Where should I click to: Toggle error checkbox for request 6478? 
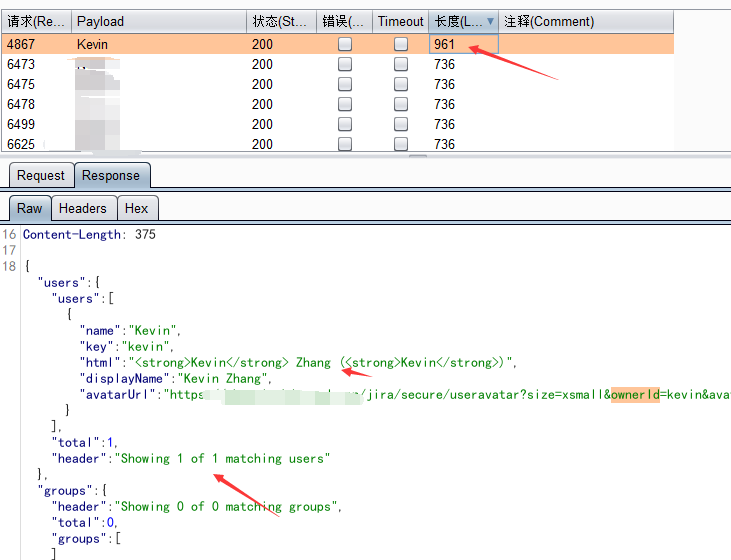click(x=345, y=104)
